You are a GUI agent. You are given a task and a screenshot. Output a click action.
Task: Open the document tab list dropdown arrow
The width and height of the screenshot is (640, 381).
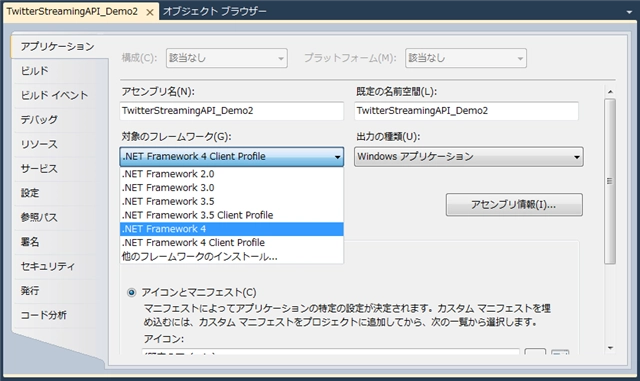pyautogui.click(x=629, y=13)
